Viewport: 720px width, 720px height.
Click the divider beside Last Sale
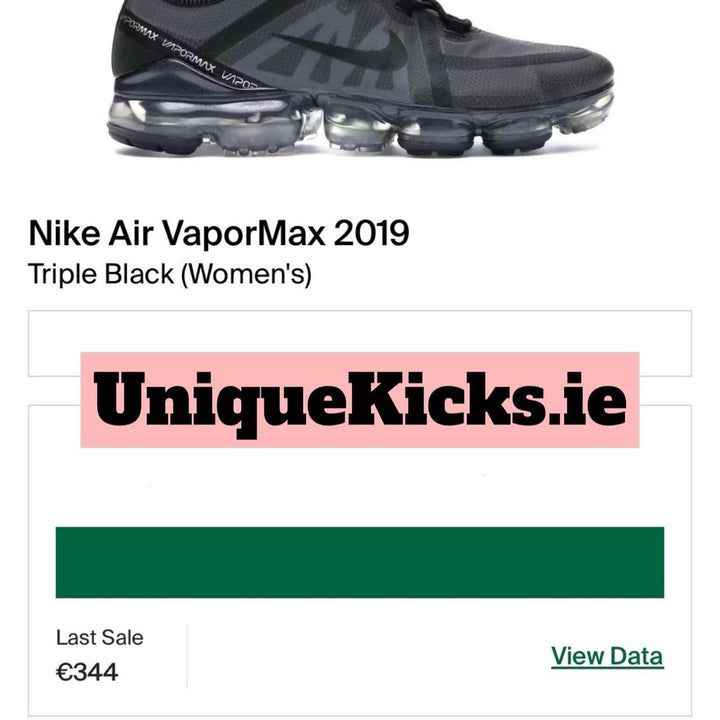point(187,656)
